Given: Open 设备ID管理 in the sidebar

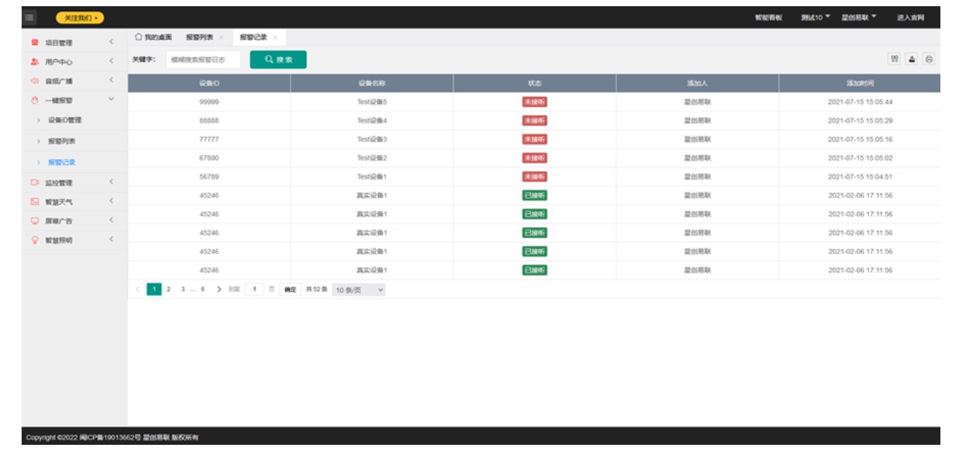Looking at the screenshot, I should tap(64, 121).
